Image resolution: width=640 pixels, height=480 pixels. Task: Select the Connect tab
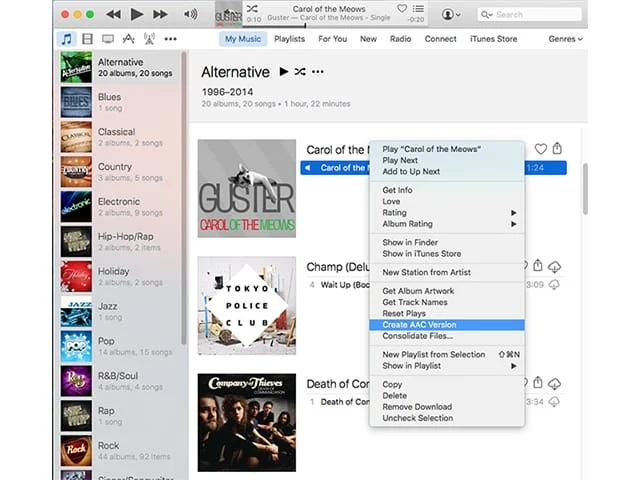point(440,39)
